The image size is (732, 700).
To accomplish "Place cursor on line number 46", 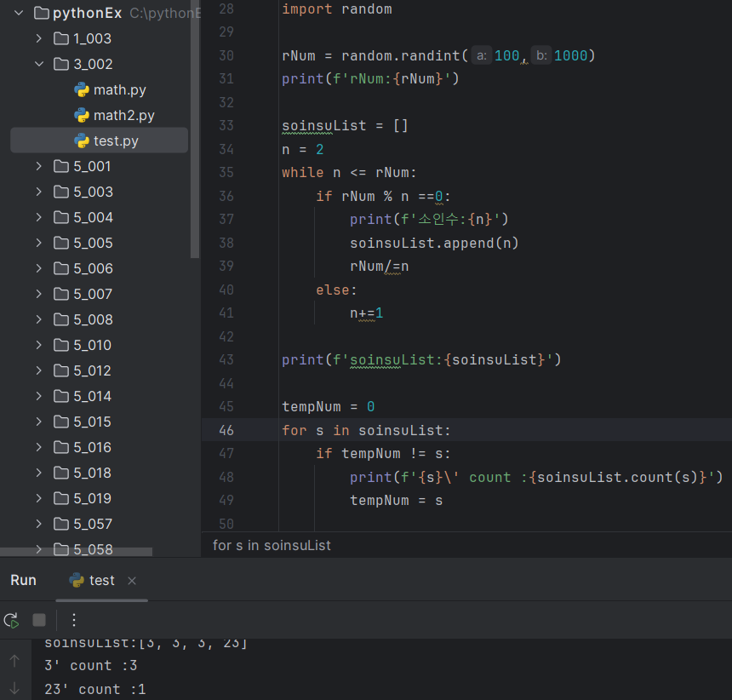I will [226, 430].
